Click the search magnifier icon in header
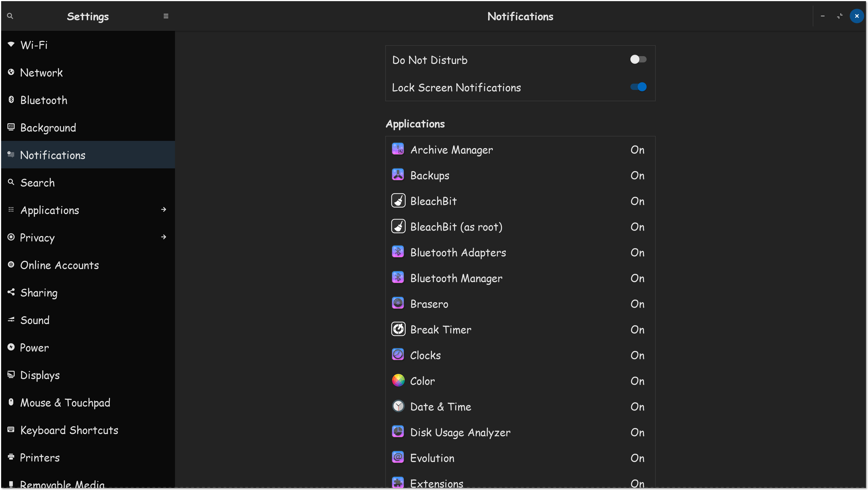This screenshot has width=868, height=490. tap(10, 16)
